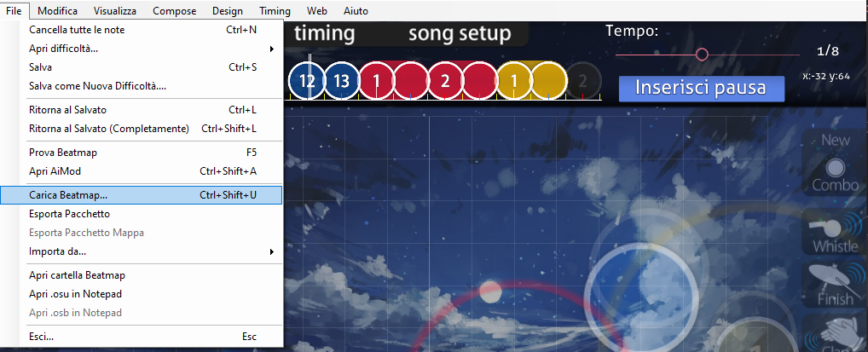Image resolution: width=868 pixels, height=352 pixels.
Task: Open the Design menu
Action: click(x=227, y=10)
